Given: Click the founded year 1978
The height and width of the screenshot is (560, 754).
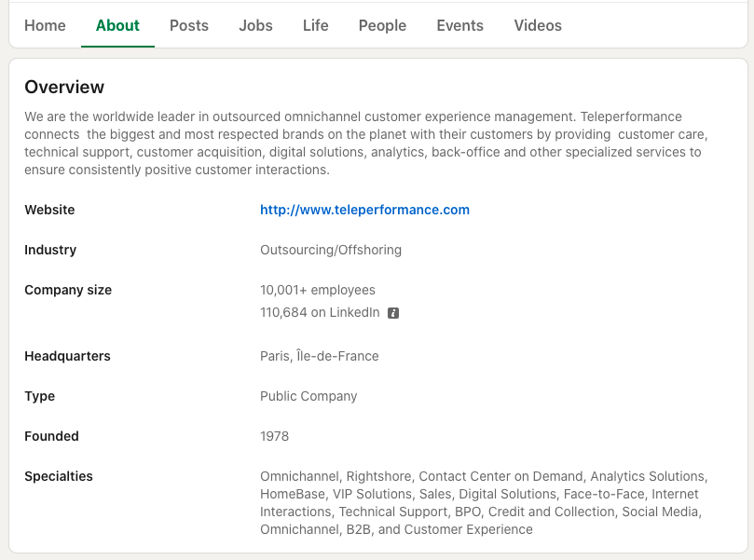Looking at the screenshot, I should pos(274,436).
